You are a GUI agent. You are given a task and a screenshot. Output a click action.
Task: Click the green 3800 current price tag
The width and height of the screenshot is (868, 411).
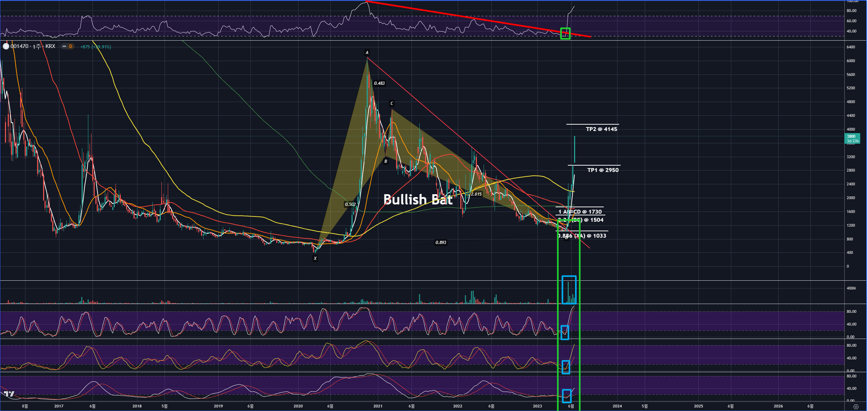[852, 138]
